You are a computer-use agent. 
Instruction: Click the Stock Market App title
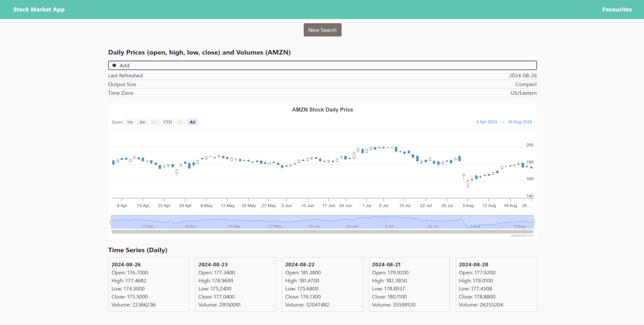click(x=39, y=9)
